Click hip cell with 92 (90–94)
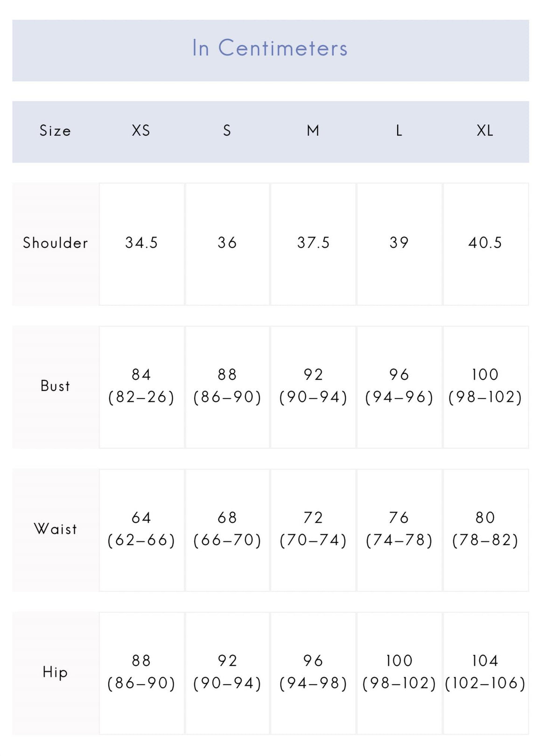Image resolution: width=560 pixels, height=756 pixels. pyautogui.click(x=227, y=673)
